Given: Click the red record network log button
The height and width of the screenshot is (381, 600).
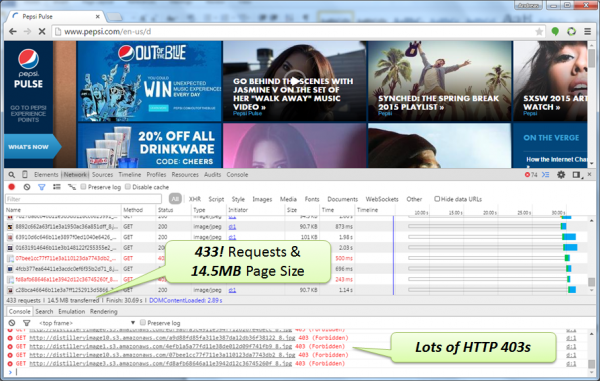Looking at the screenshot, I should 11,187.
